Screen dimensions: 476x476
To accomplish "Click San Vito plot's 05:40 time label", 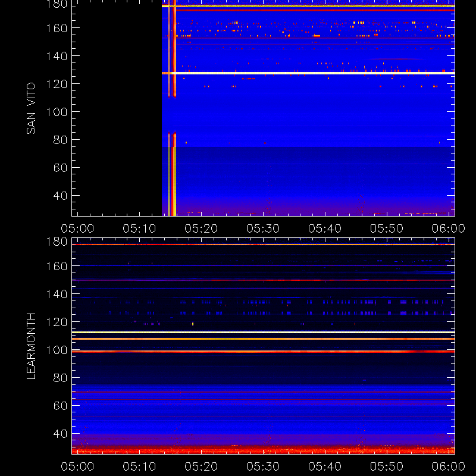I will coord(325,228).
